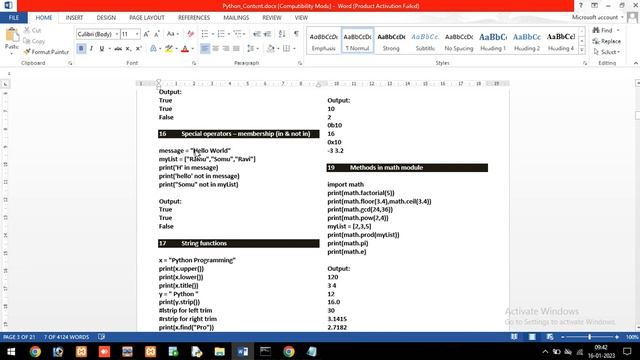640x360 pixels.
Task: Expand highlight color dropdown arrow
Action: pyautogui.click(x=176, y=49)
